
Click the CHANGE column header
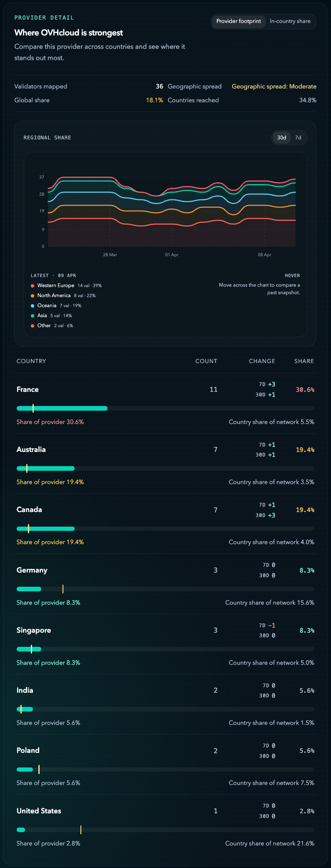click(262, 361)
